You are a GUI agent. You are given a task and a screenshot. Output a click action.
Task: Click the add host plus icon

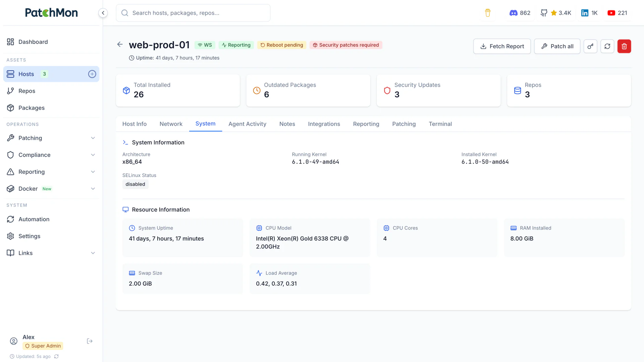click(92, 74)
